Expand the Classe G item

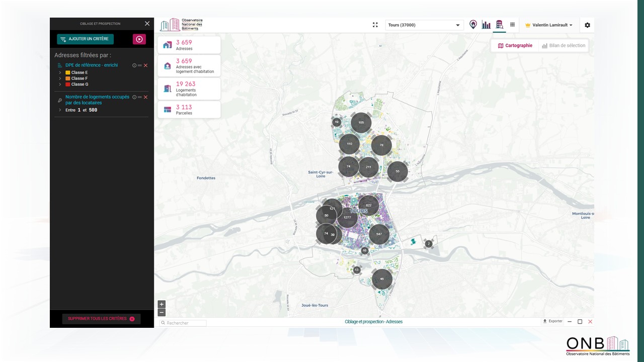[x=60, y=84]
